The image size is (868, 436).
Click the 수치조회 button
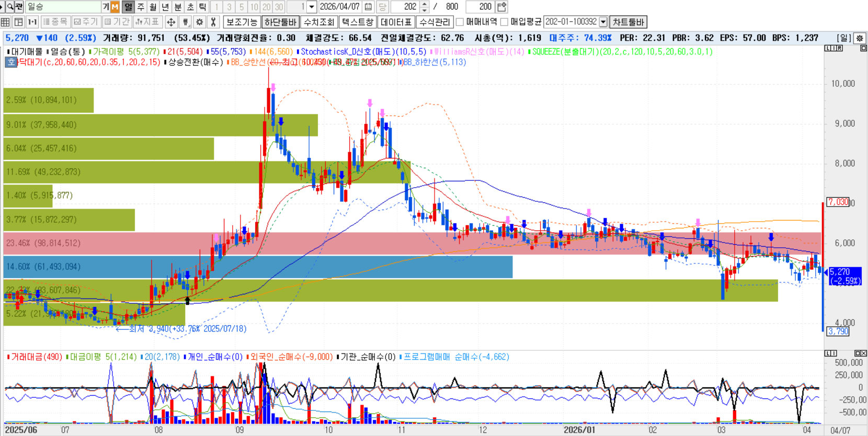pyautogui.click(x=319, y=22)
